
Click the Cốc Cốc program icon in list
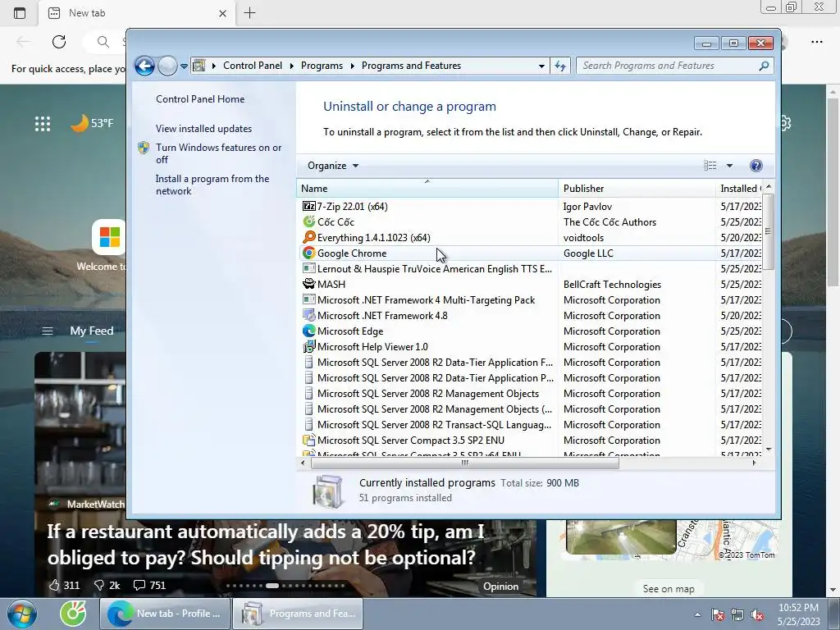[x=309, y=221]
